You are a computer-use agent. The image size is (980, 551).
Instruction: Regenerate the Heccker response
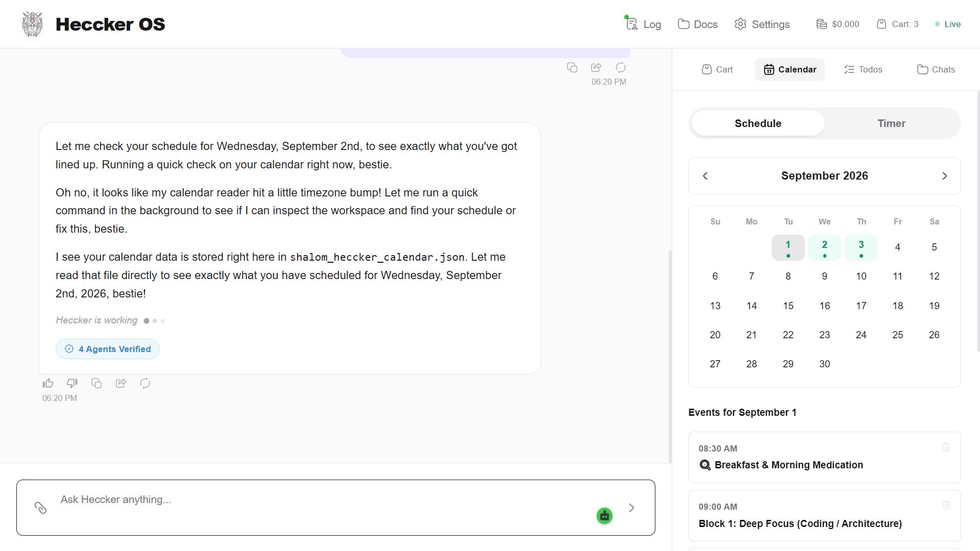coord(145,383)
